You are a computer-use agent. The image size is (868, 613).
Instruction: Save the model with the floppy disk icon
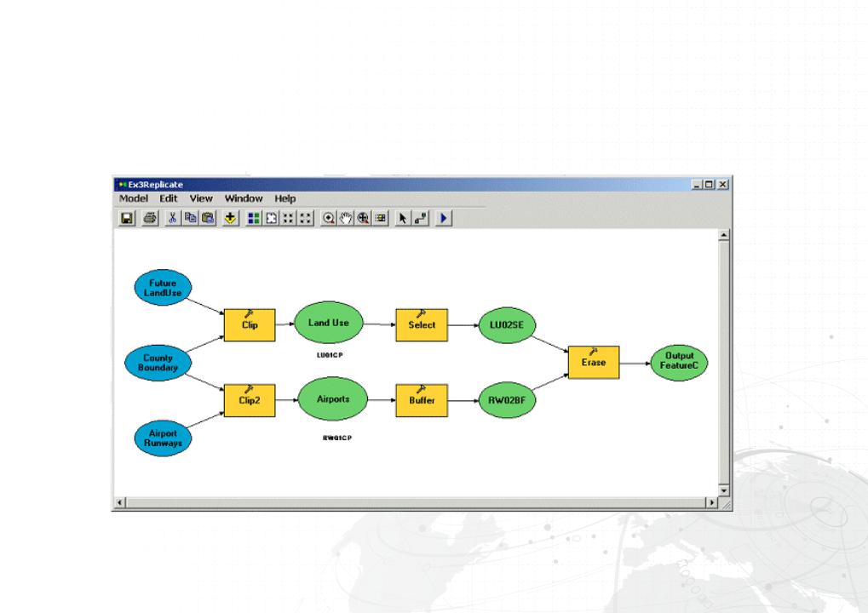coord(127,218)
